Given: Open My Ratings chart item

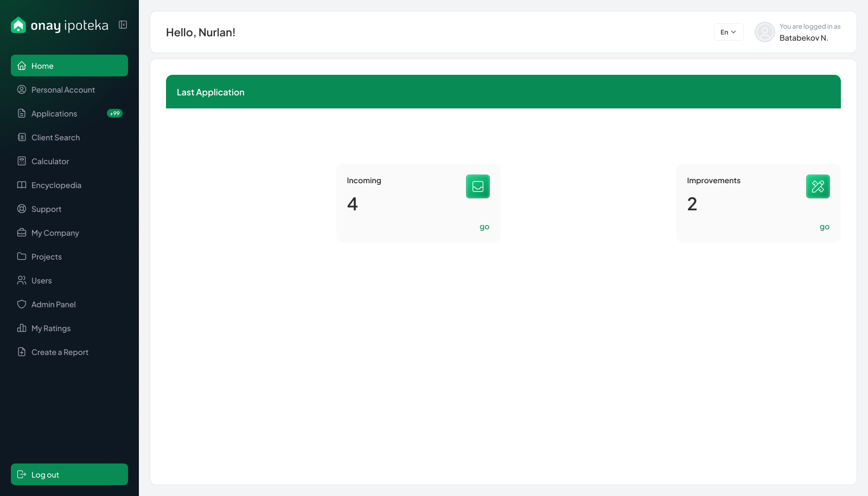Looking at the screenshot, I should pyautogui.click(x=51, y=328).
